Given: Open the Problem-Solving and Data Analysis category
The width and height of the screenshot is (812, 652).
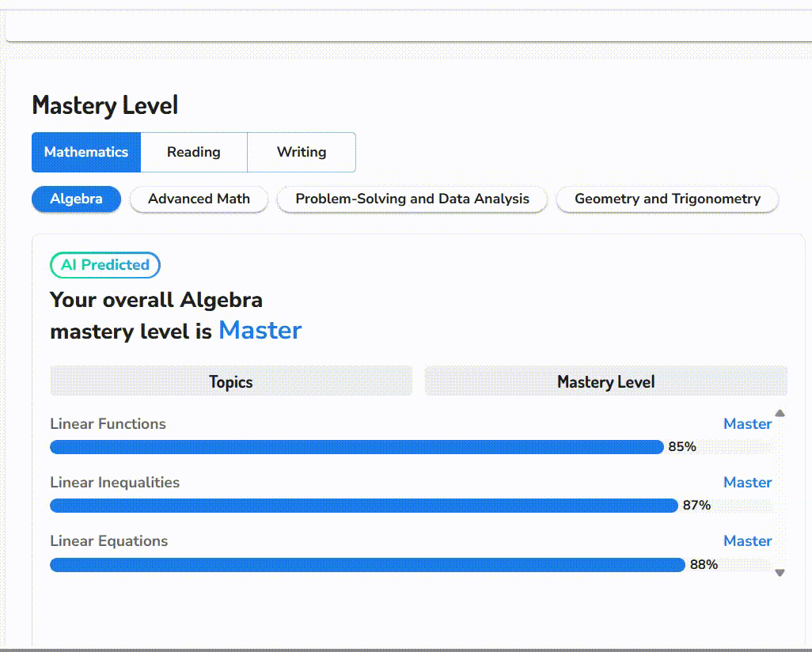Looking at the screenshot, I should [412, 199].
